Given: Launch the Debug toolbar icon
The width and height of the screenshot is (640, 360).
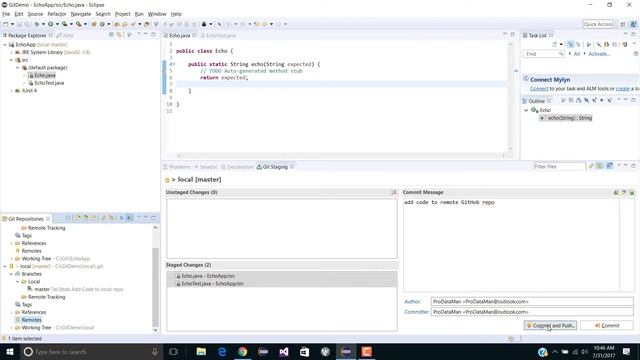Looking at the screenshot, I should (x=37, y=24).
